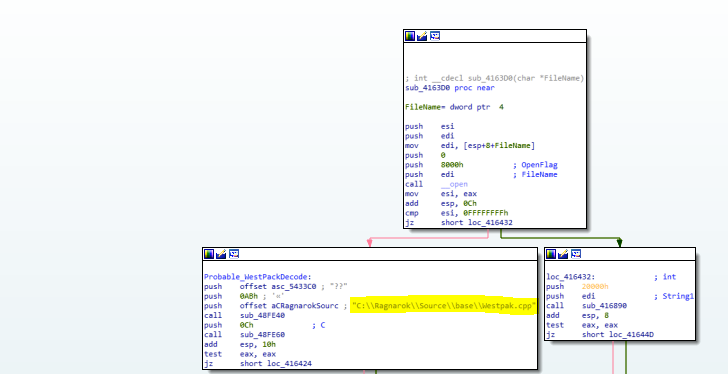Click pencil edit icon on loc_416432 node
Screen dimensions: 728x374
pos(563,254)
